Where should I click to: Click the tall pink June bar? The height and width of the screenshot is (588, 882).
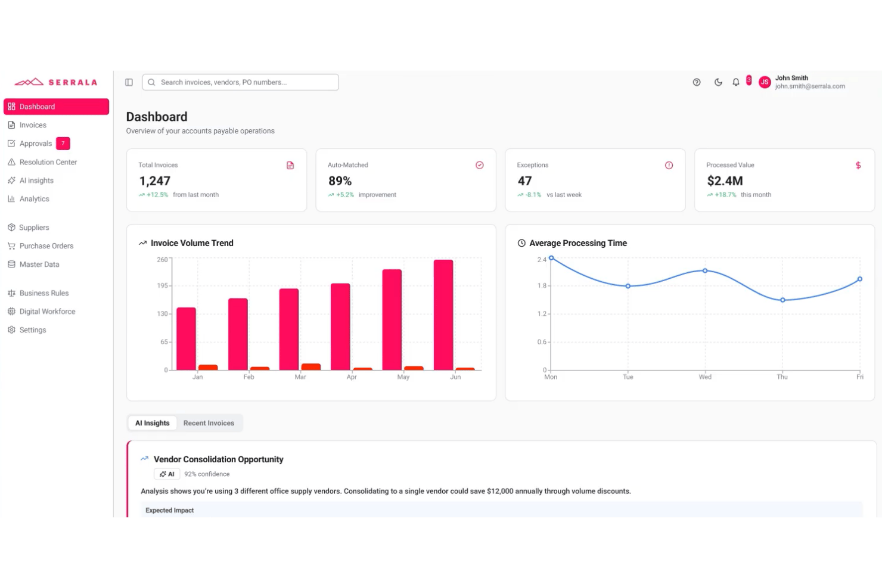443,315
